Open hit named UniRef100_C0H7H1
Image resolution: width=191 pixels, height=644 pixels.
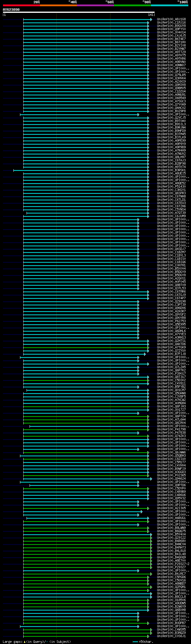point(171,265)
